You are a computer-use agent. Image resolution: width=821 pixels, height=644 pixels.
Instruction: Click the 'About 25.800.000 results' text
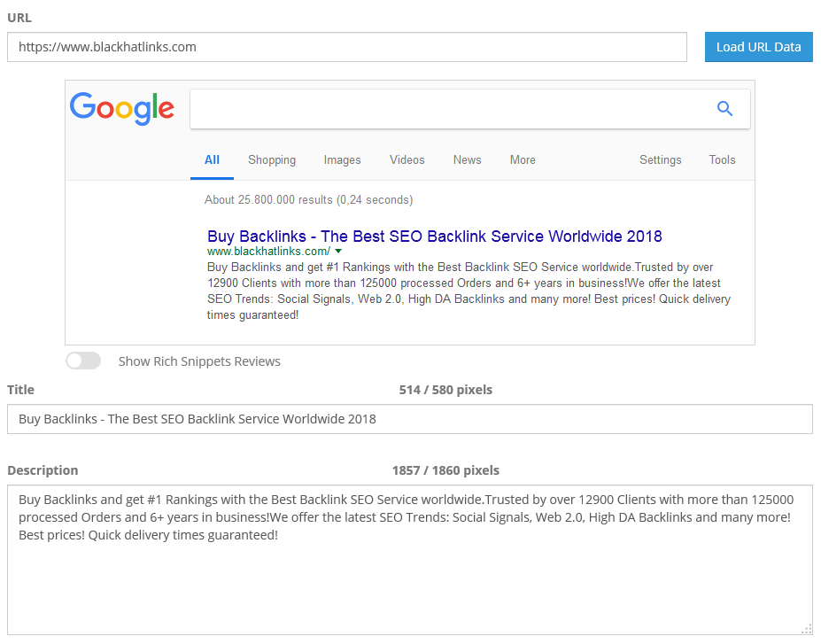click(308, 200)
